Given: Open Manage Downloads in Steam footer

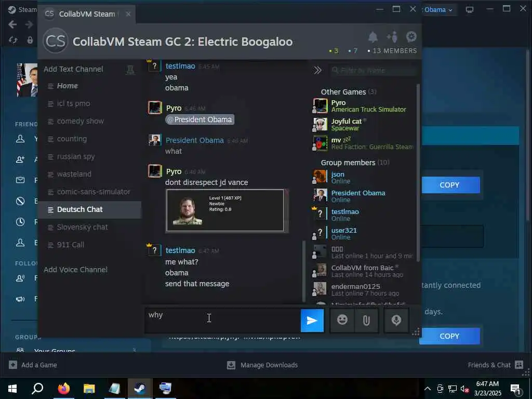Looking at the screenshot, I should (x=262, y=365).
